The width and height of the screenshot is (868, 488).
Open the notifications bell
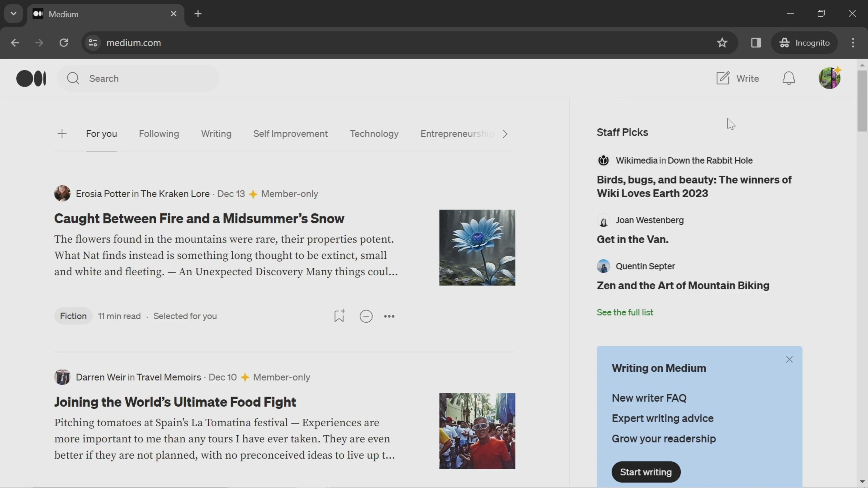[x=788, y=78]
